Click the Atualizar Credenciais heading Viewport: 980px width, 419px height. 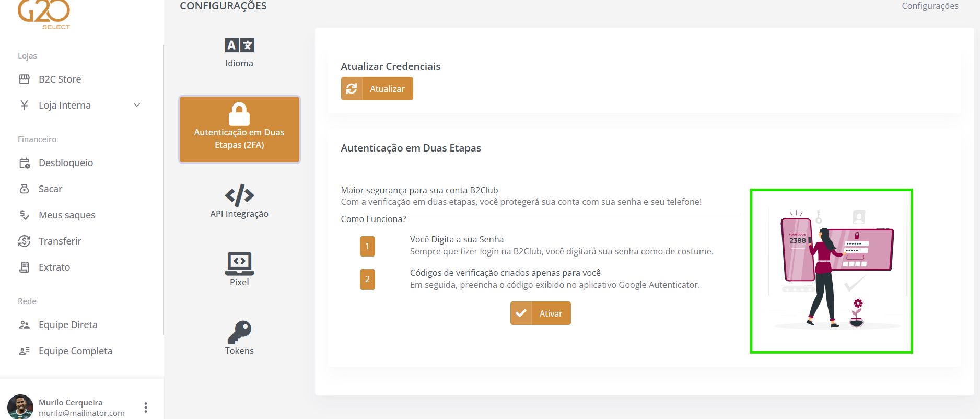[391, 66]
